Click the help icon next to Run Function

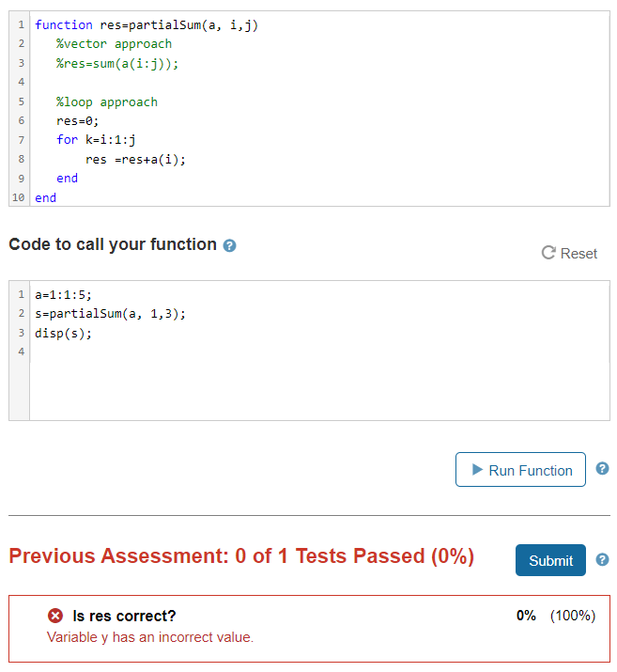point(602,468)
